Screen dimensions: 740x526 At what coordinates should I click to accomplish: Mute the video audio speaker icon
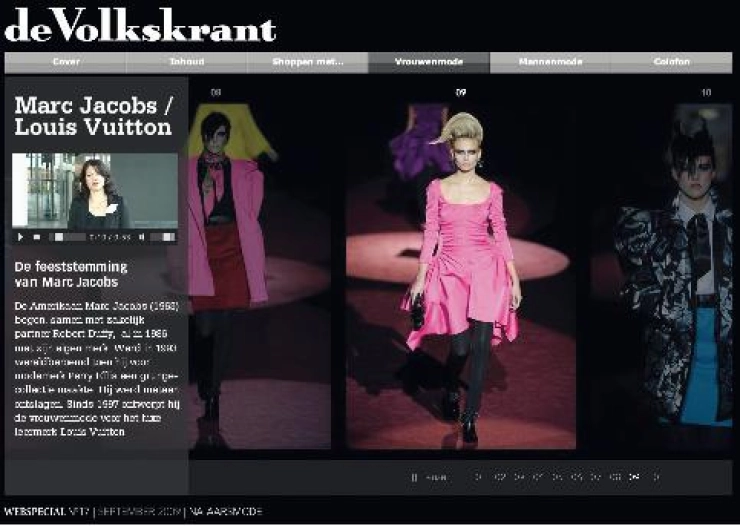(x=141, y=237)
